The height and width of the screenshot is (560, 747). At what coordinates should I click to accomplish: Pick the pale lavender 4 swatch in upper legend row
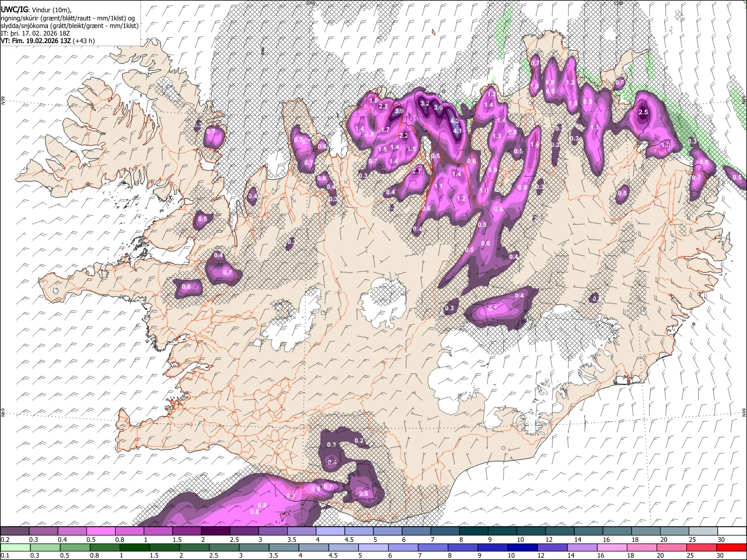(330, 531)
